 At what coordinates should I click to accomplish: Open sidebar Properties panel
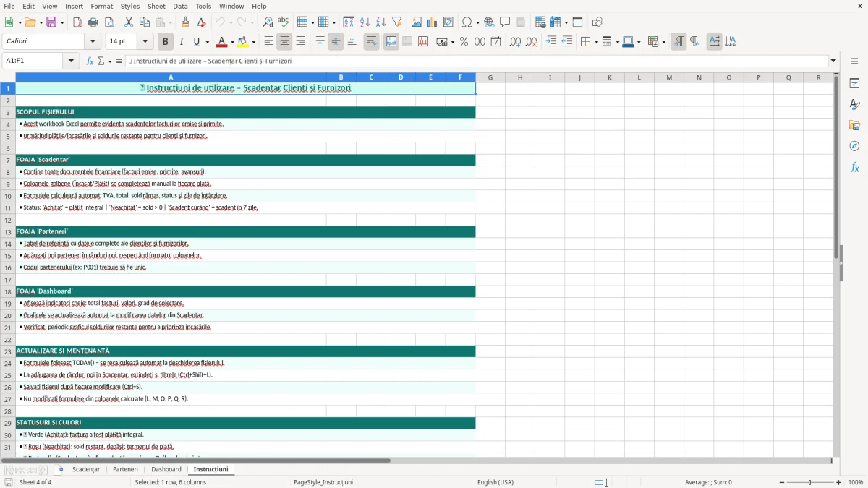(x=854, y=83)
